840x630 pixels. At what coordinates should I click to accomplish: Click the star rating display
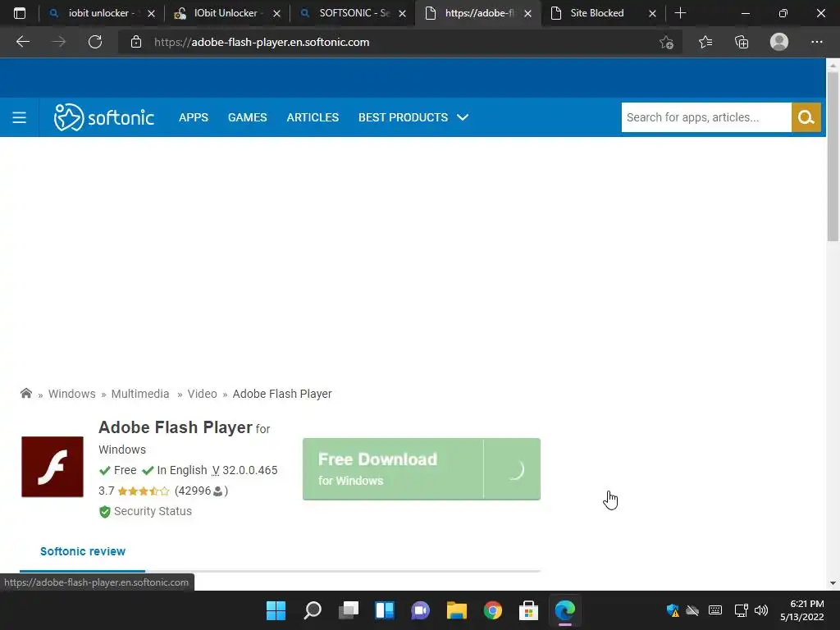coord(143,491)
